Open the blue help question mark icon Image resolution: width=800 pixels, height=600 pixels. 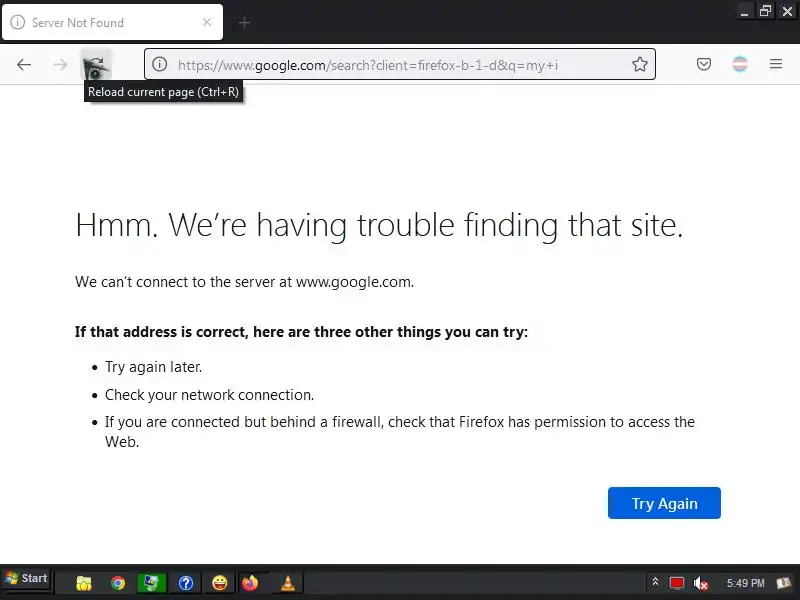[x=186, y=583]
